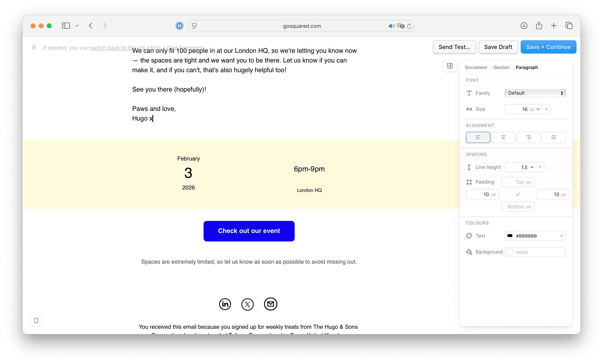The image size is (603, 364).
Task: Align paragraph text center
Action: 503,137
